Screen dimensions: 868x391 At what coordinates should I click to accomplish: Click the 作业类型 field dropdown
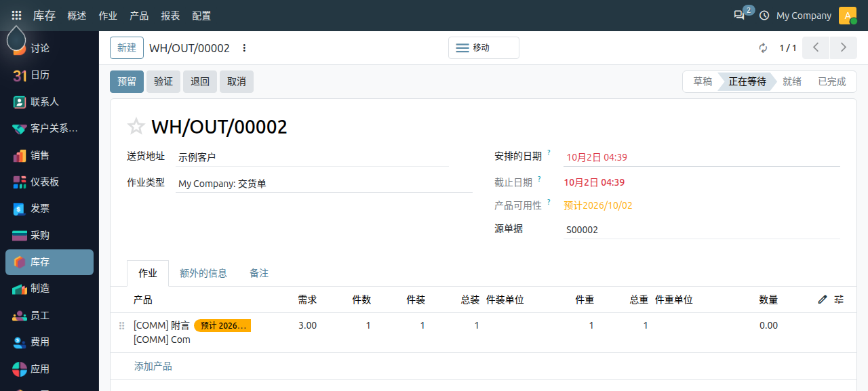pos(324,184)
